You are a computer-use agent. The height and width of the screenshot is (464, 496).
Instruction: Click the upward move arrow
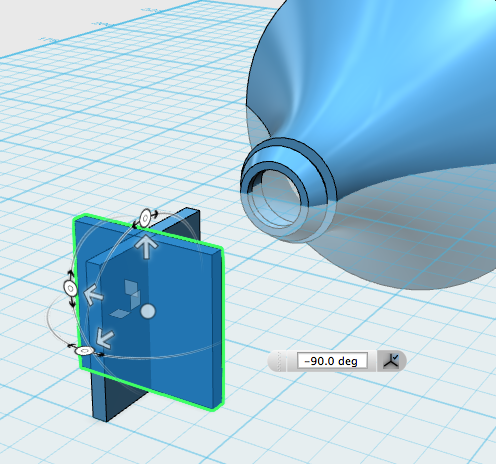click(146, 247)
